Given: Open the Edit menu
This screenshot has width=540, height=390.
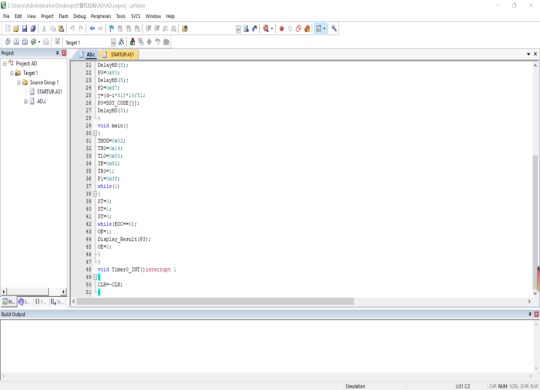Looking at the screenshot, I should (x=18, y=16).
